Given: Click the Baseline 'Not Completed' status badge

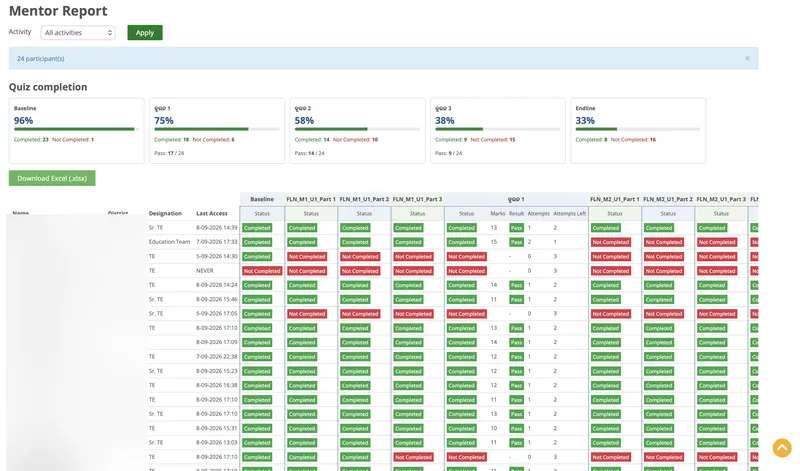Looking at the screenshot, I should coord(262,271).
